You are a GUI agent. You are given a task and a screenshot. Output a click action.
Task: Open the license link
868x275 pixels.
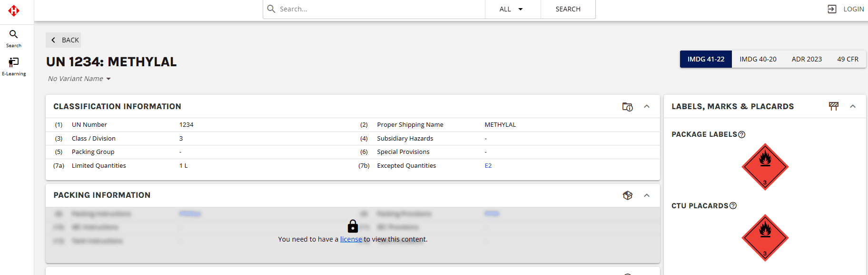[351, 239]
